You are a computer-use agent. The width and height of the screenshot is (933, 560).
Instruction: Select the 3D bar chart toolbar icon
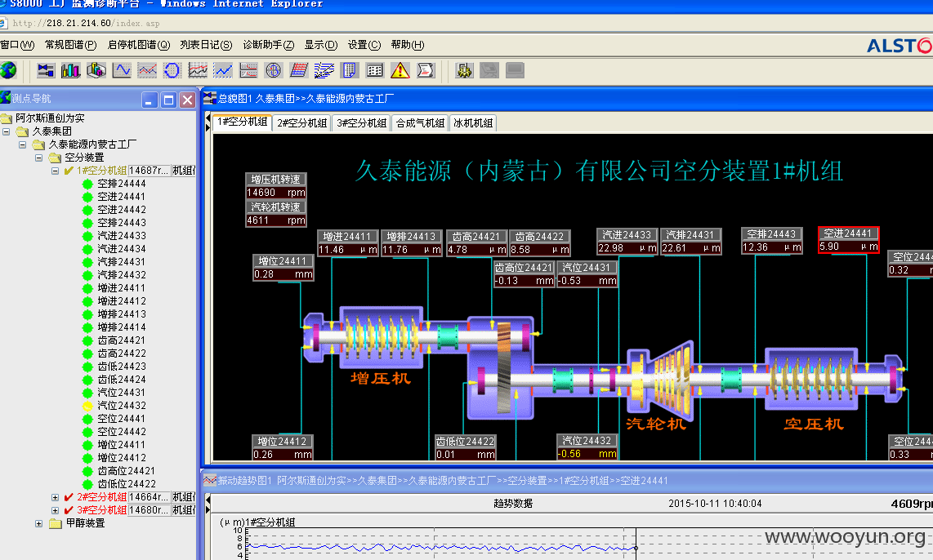pyautogui.click(x=96, y=71)
